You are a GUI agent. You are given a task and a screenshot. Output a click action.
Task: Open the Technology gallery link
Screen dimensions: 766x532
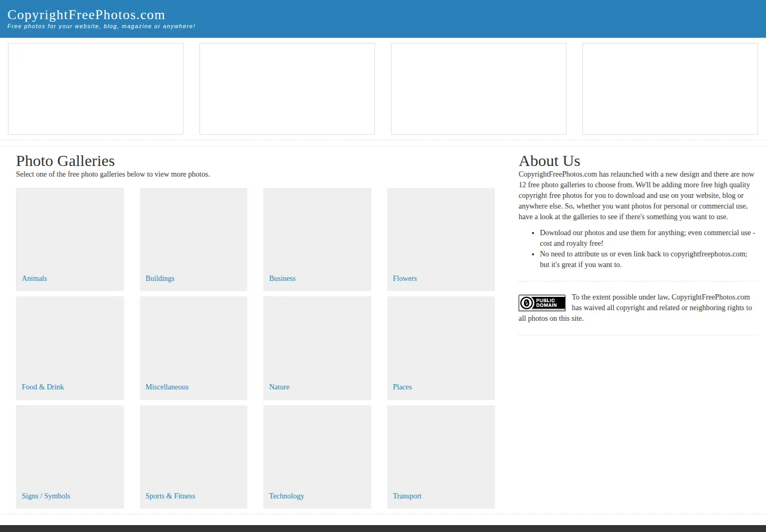click(x=287, y=496)
